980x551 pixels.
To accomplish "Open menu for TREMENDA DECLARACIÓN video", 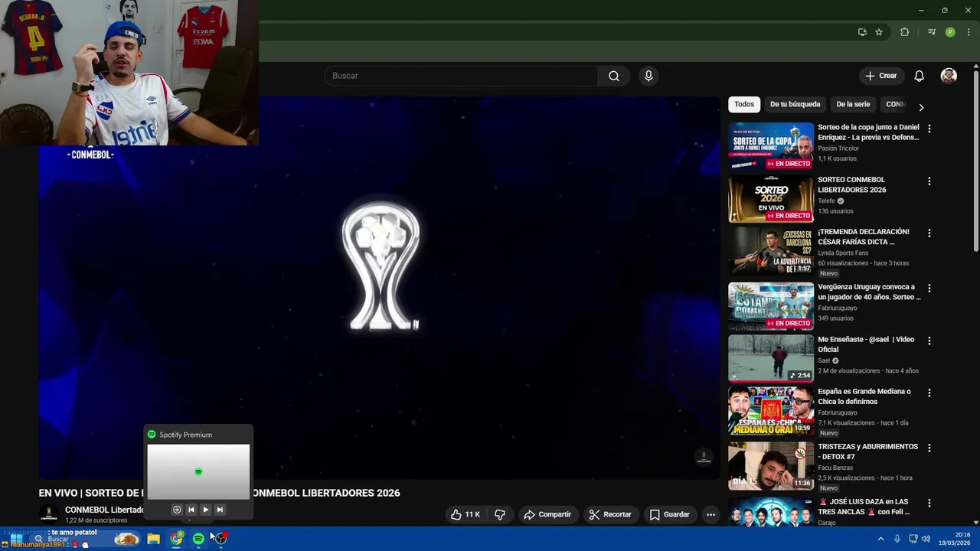I will (x=929, y=233).
